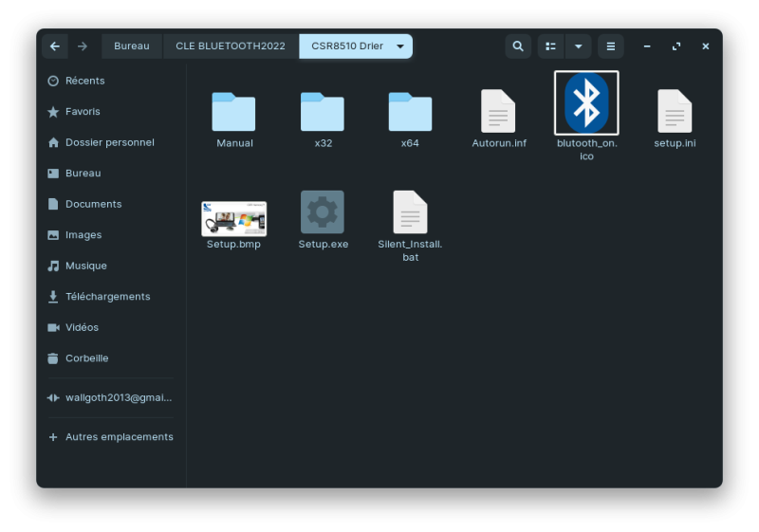Navigate to CLE BLUETOOTH2022 breadcrumb
759x532 pixels.
point(231,46)
